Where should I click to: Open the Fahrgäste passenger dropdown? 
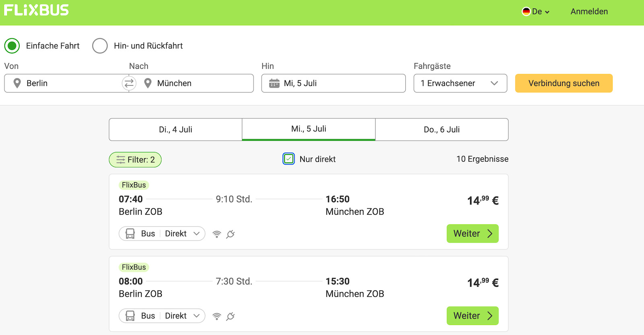[460, 83]
